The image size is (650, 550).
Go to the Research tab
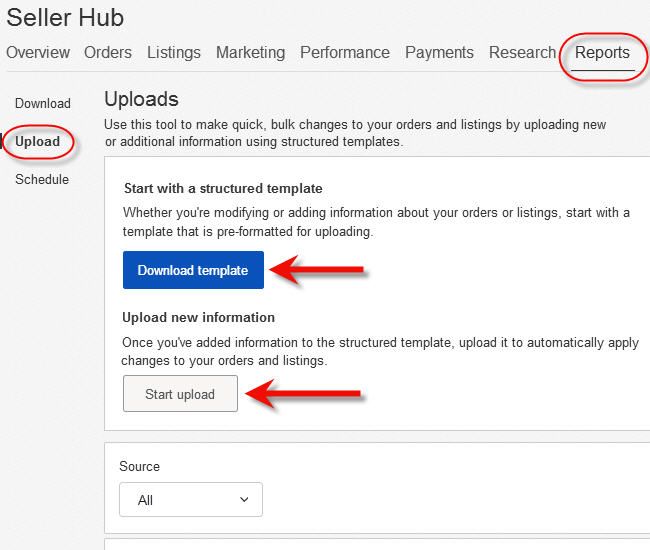[522, 53]
